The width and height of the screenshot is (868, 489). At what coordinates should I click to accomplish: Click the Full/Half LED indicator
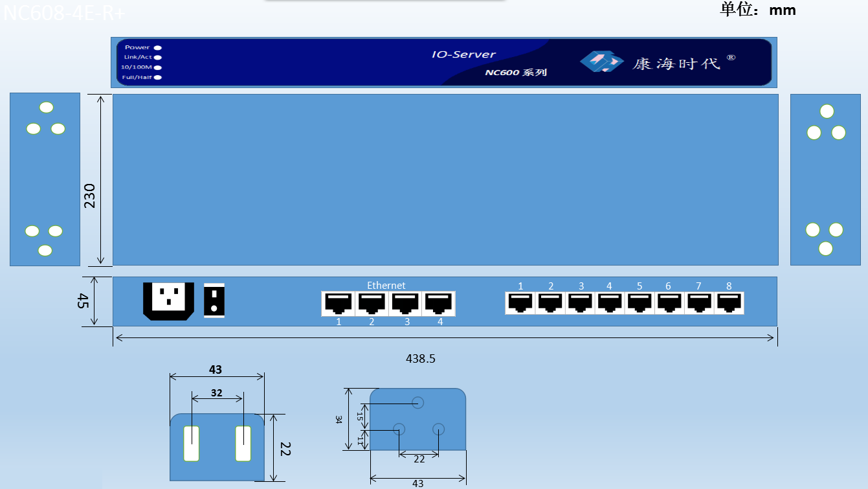coord(158,78)
